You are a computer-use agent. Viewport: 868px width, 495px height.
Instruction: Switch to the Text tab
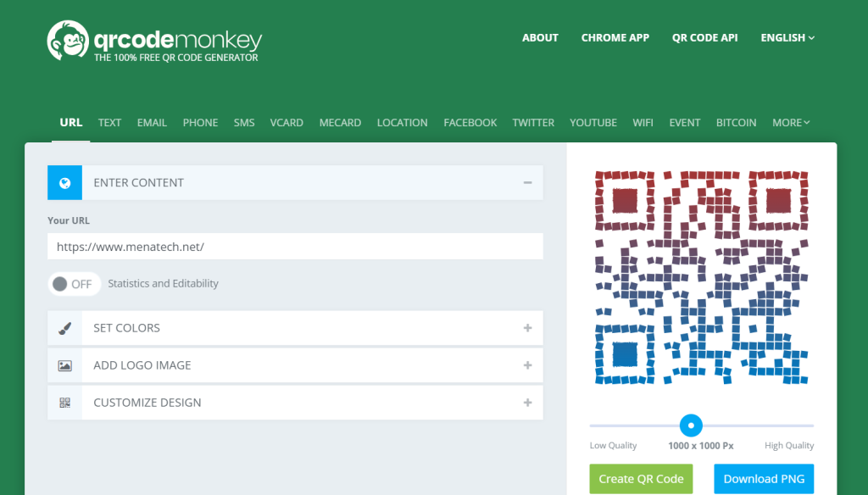point(109,122)
